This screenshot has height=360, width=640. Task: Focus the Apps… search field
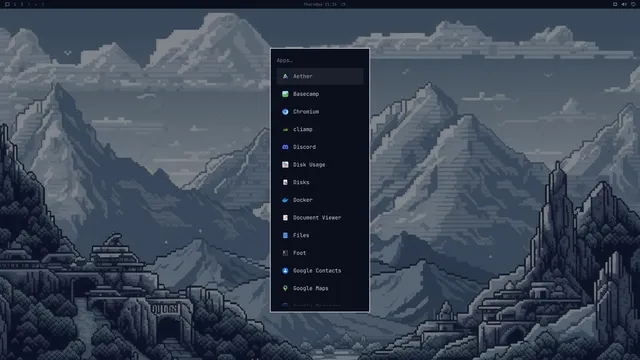(x=320, y=60)
